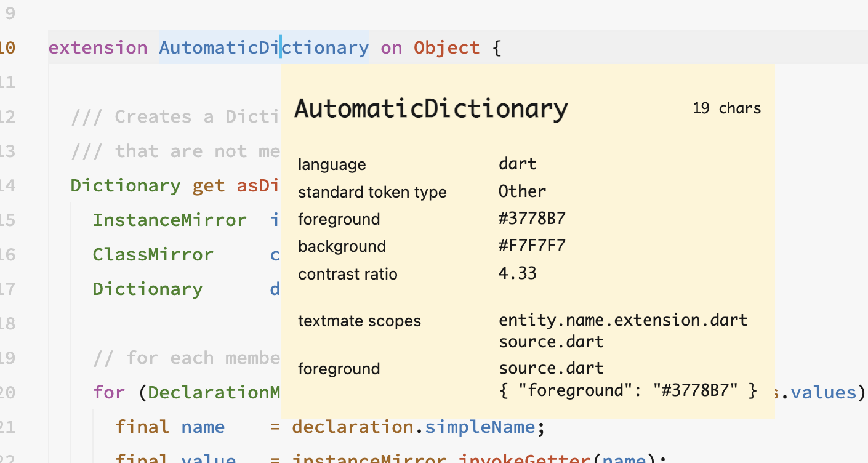Click the standard token type Other value
Screen dimensions: 868x463
point(522,191)
